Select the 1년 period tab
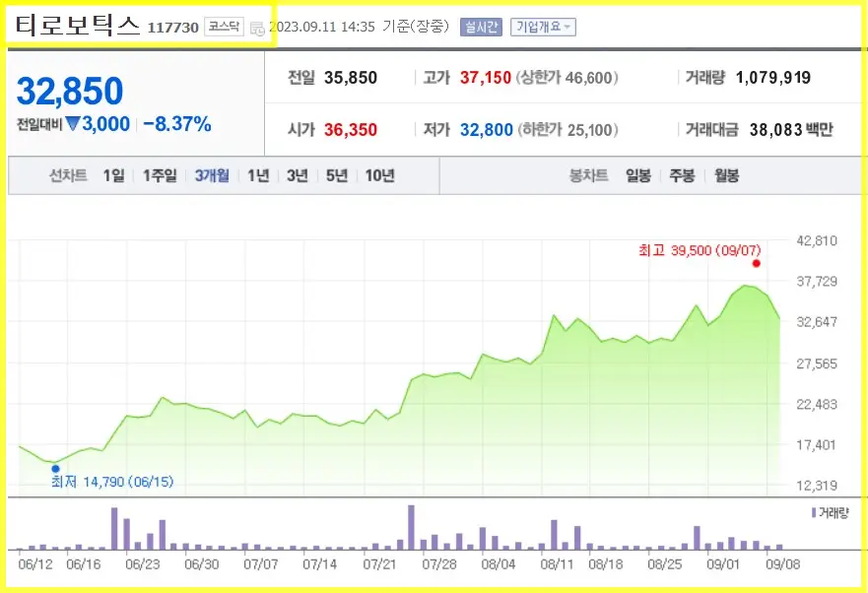 258,174
